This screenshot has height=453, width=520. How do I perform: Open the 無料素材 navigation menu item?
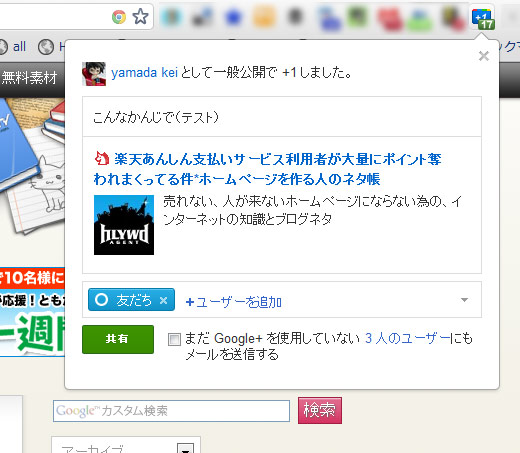pos(29,78)
